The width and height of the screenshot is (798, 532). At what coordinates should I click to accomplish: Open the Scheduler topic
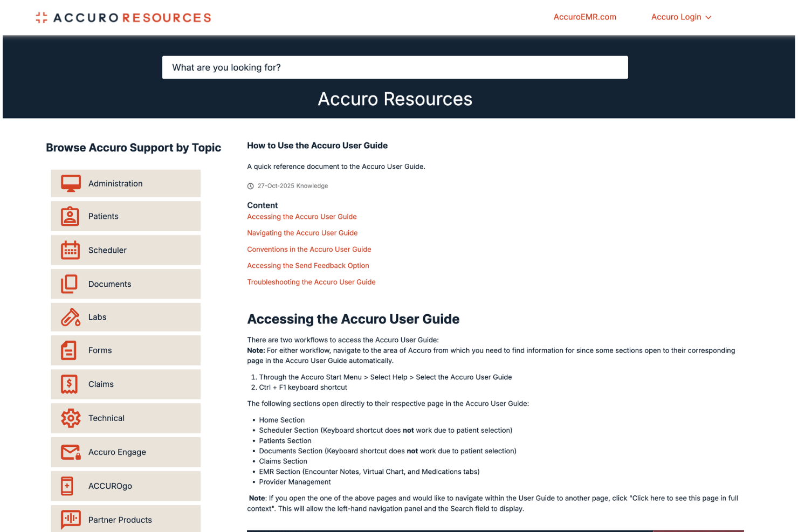pyautogui.click(x=126, y=250)
